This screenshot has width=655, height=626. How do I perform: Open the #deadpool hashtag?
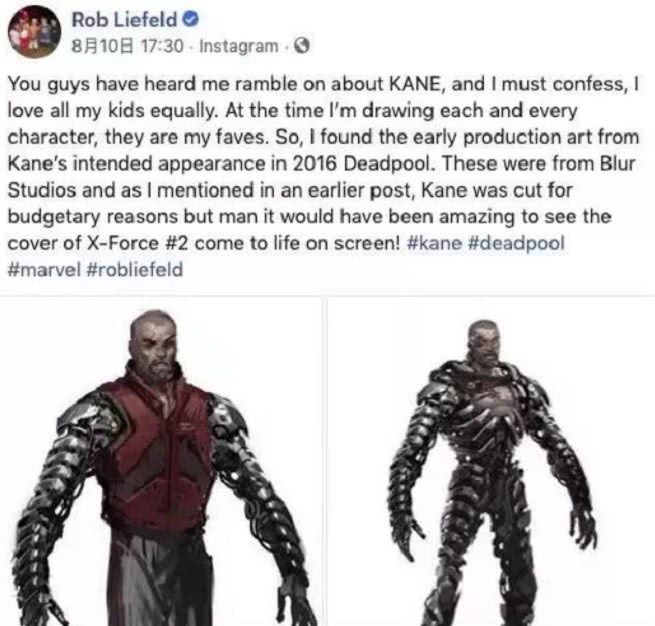click(x=517, y=243)
